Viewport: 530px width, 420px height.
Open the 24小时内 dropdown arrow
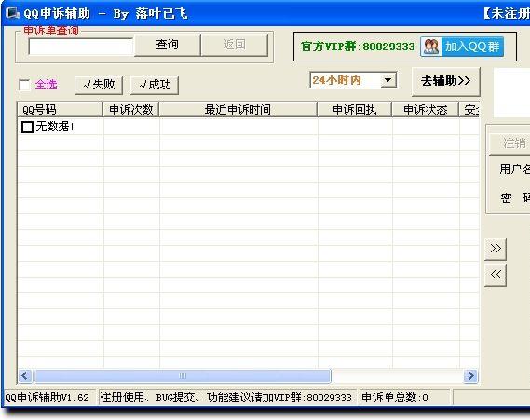tap(388, 80)
